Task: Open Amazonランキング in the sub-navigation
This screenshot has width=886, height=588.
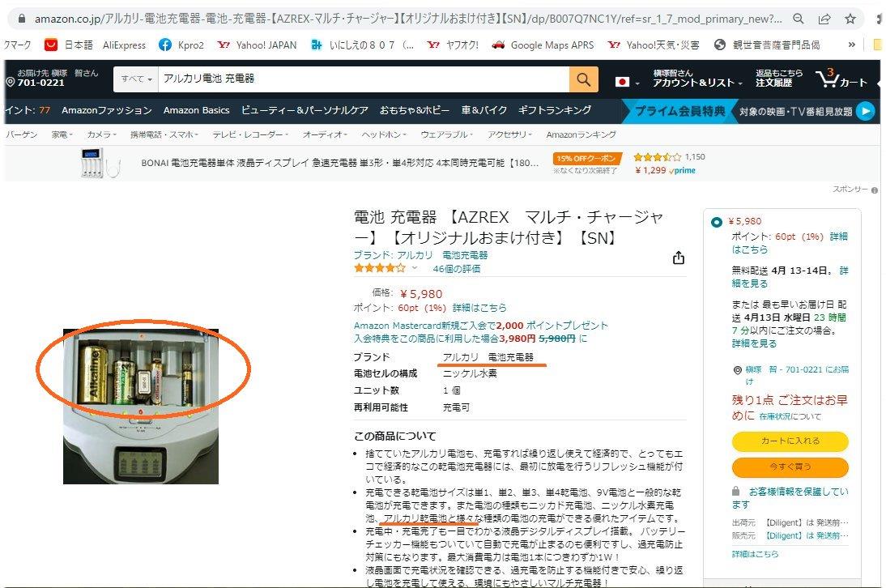Action: pyautogui.click(x=581, y=134)
